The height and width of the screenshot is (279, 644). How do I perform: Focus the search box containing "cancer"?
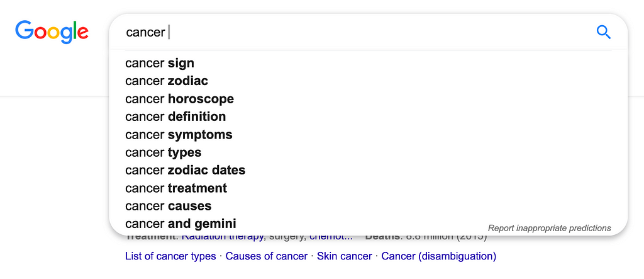tap(352, 32)
